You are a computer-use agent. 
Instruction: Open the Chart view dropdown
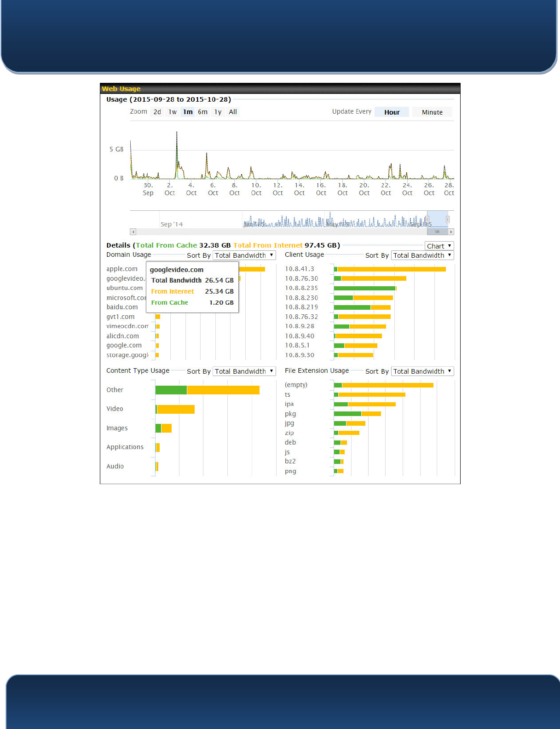click(x=439, y=246)
